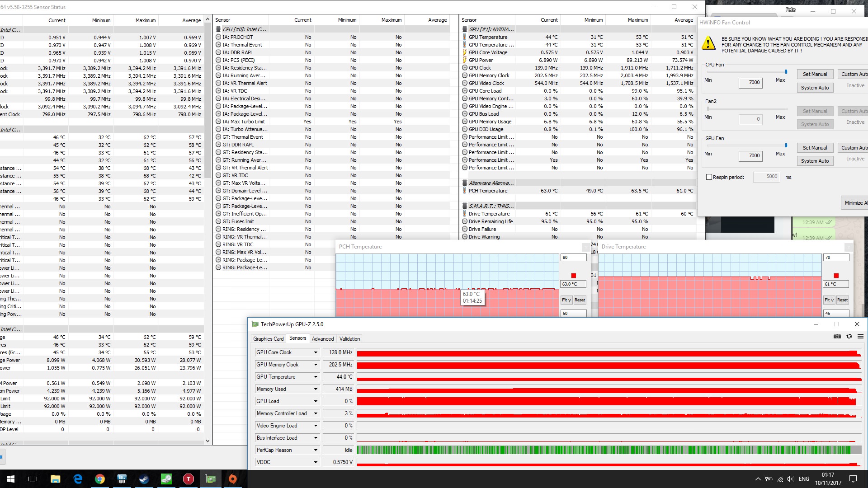This screenshot has height=488, width=868.
Task: Click System Auto for GPU Fan
Action: tap(815, 161)
